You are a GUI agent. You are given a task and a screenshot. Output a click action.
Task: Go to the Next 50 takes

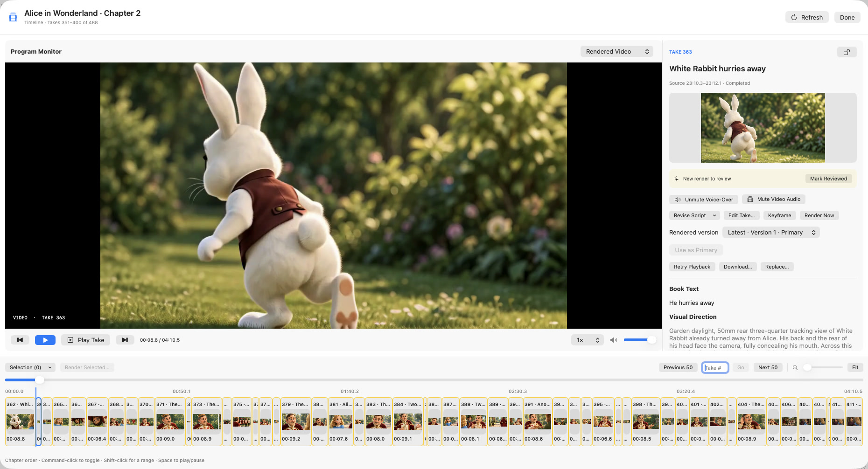(x=768, y=368)
